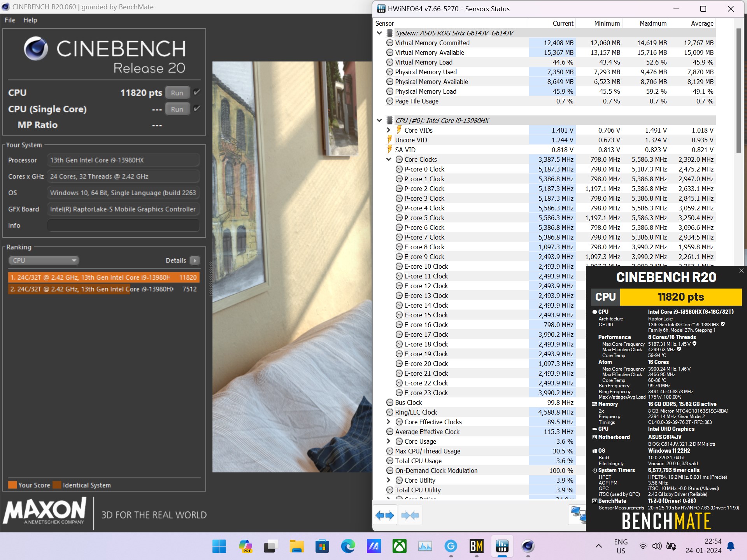Click the clock icon of Physical Memory Used
Screen dimensions: 747x560
pos(390,72)
